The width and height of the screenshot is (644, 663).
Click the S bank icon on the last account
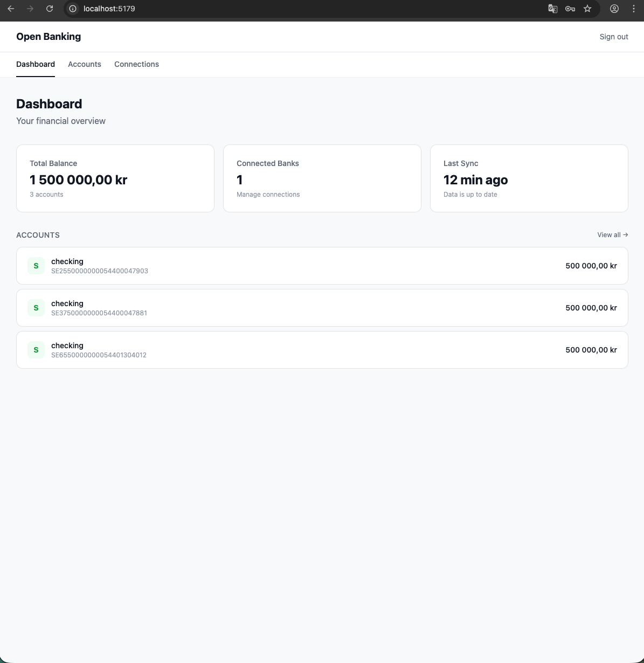click(x=36, y=349)
